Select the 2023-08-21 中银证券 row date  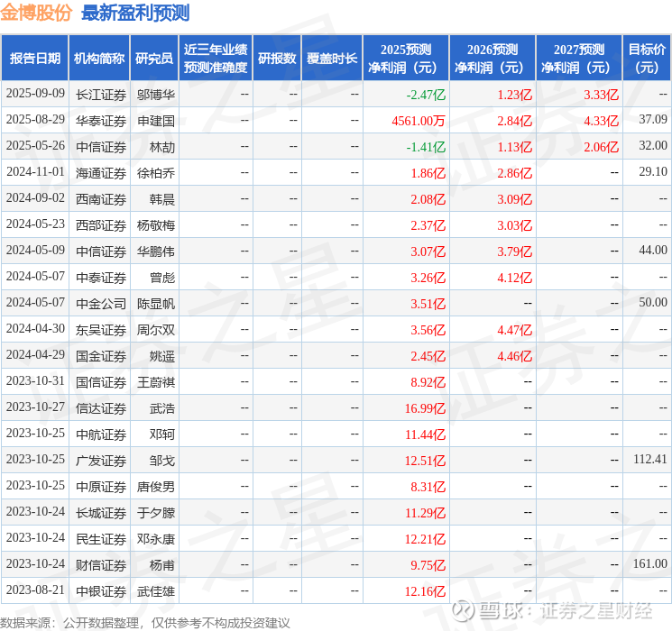click(x=35, y=590)
